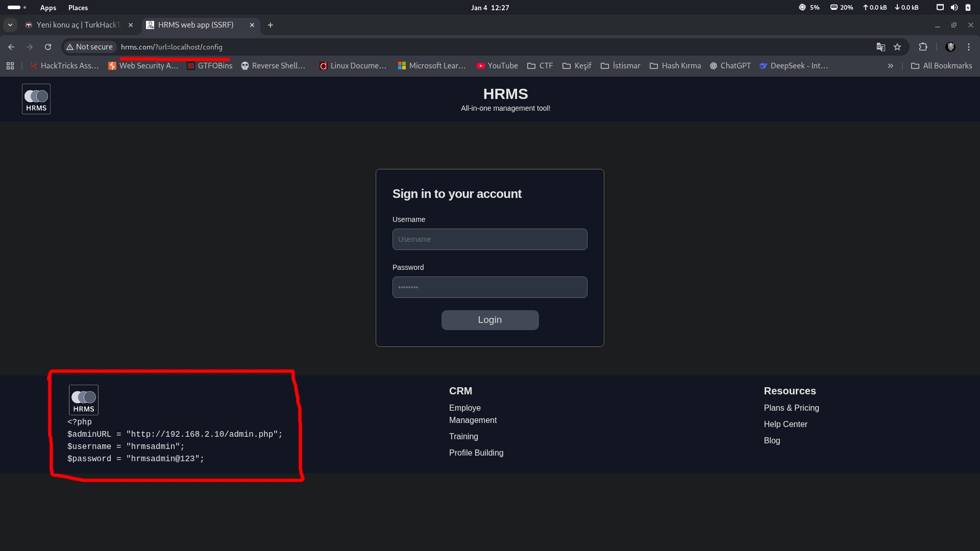Image resolution: width=980 pixels, height=551 pixels.
Task: Click the $username line in config output
Action: [126, 446]
